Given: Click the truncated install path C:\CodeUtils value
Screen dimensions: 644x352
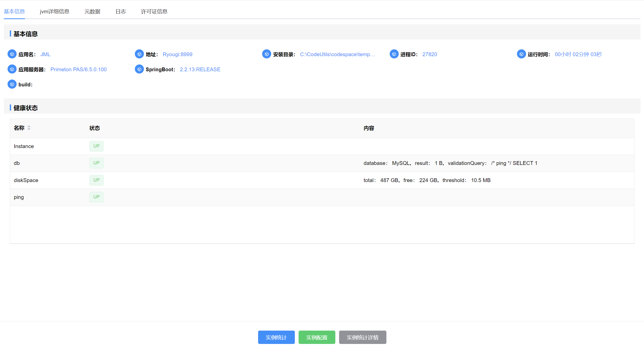Looking at the screenshot, I should tap(337, 54).
